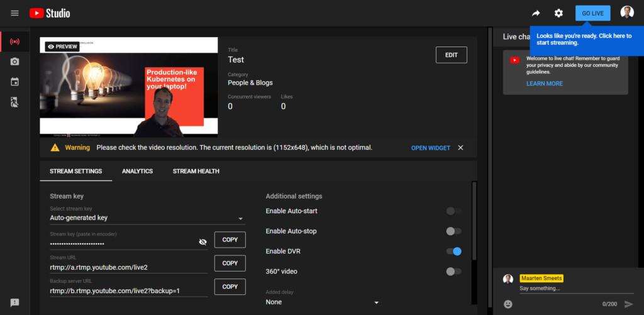The width and height of the screenshot is (644, 315).
Task: Switch to the Stream Health tab
Action: click(x=196, y=171)
